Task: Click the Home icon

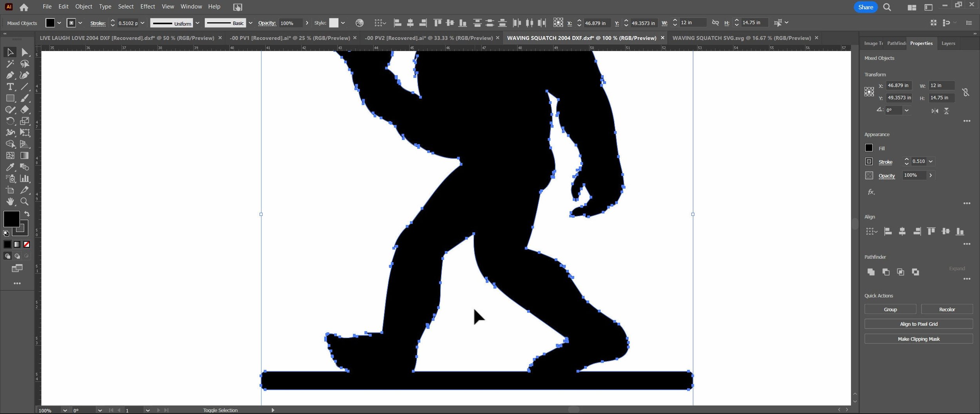Action: point(24,7)
